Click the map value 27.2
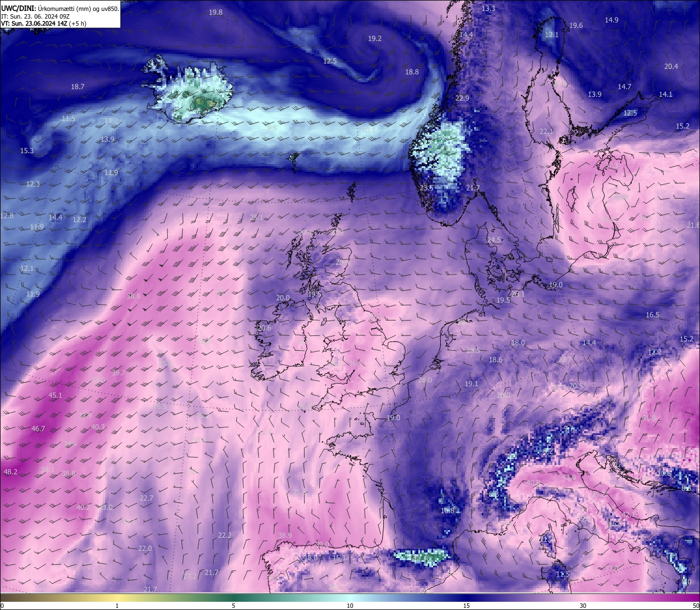This screenshot has height=610, width=700. 190,576
